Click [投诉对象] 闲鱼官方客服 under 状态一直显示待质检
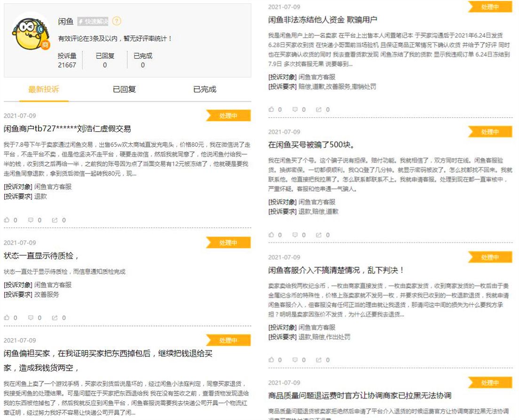The image size is (519, 420). (x=38, y=285)
